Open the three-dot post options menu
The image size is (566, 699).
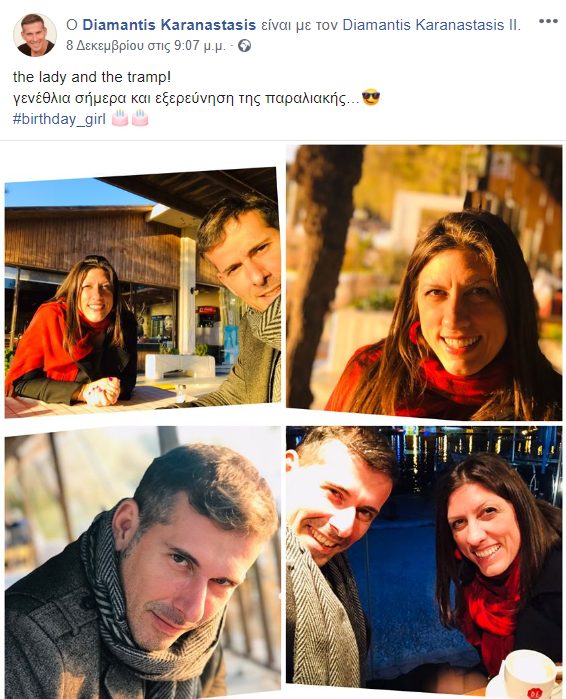(548, 21)
